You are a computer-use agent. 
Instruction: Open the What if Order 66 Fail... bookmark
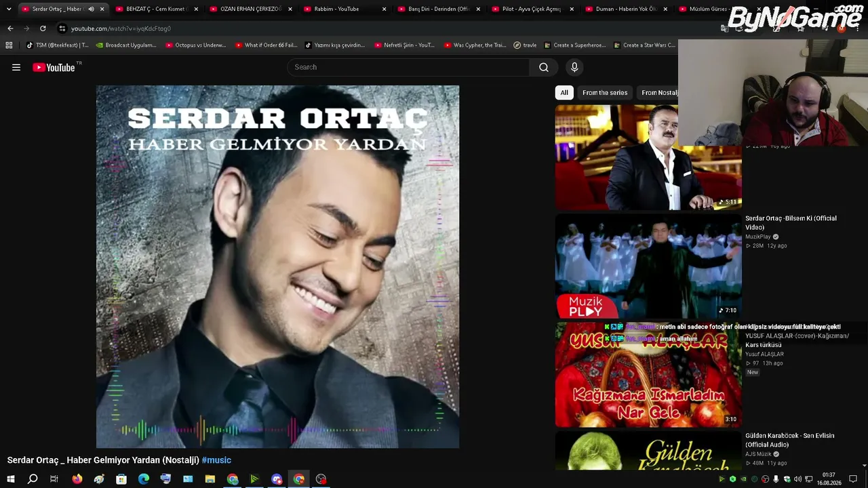pos(266,45)
